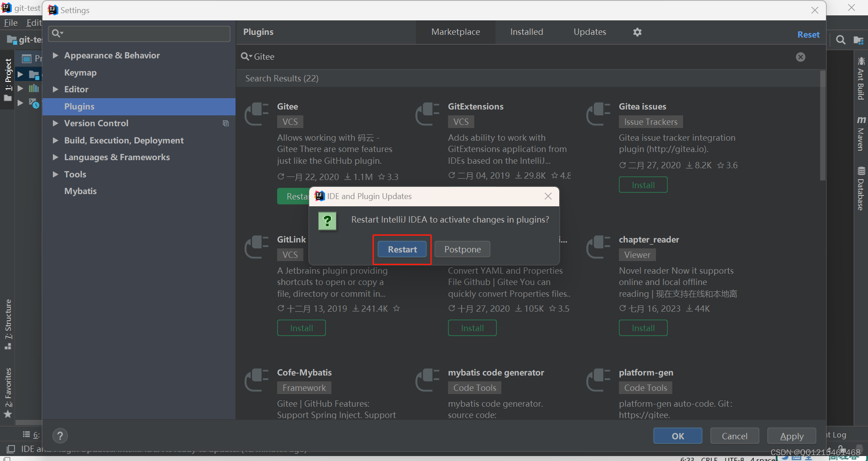
Task: Clear the Gitee search with the X icon
Action: (x=800, y=57)
